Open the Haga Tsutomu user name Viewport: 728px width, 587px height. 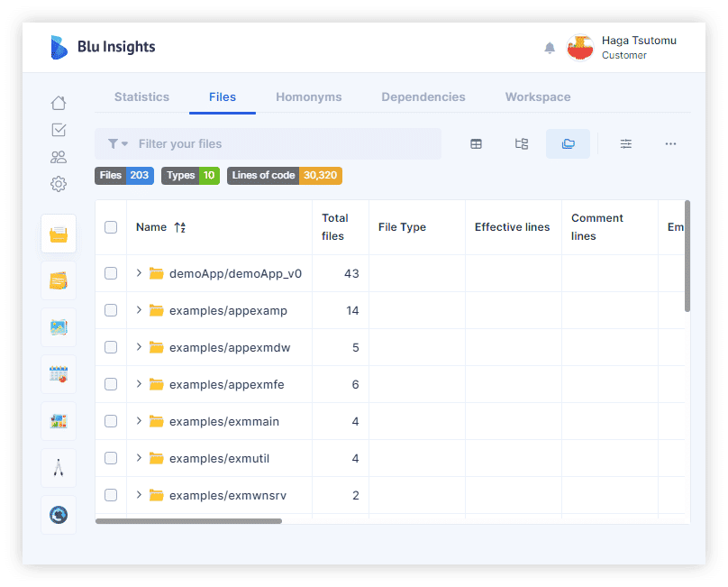pos(639,41)
